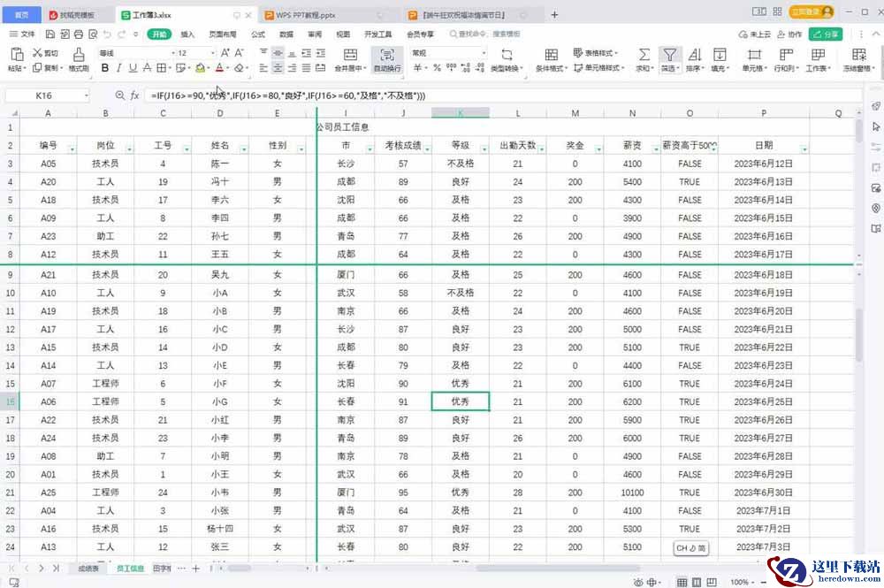Screen dimensions: 884x588
Task: Click the Worksheet icon in ribbon
Action: 818,55
